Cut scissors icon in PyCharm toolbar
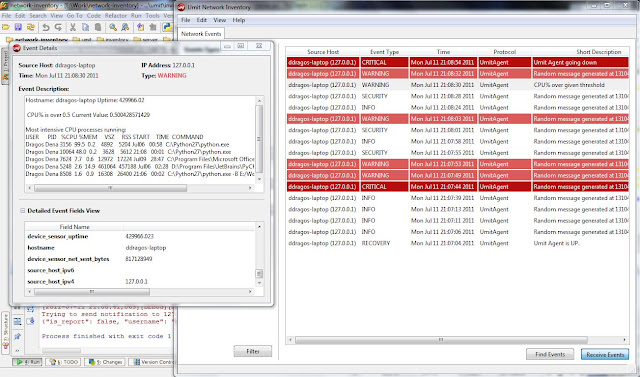This screenshot has height=377, width=640. point(73,27)
